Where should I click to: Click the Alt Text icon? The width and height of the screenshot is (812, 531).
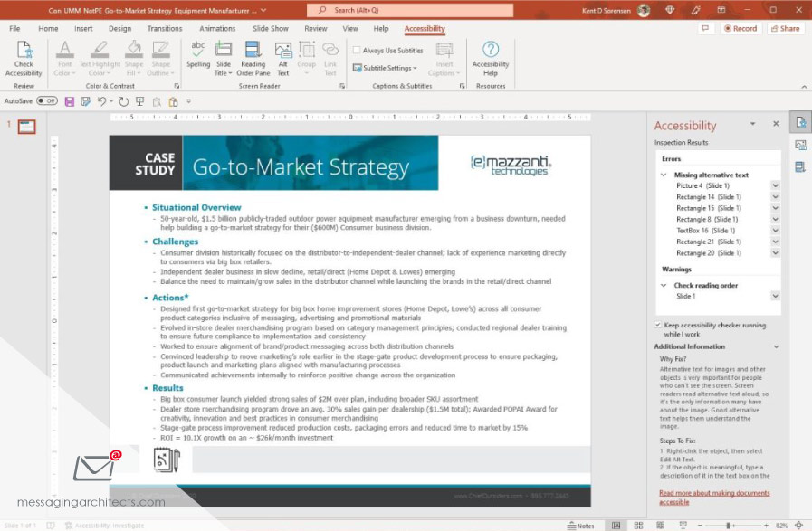click(x=283, y=58)
